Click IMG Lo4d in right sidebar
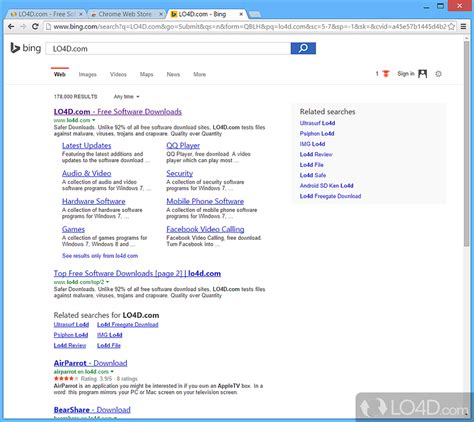 312,144
